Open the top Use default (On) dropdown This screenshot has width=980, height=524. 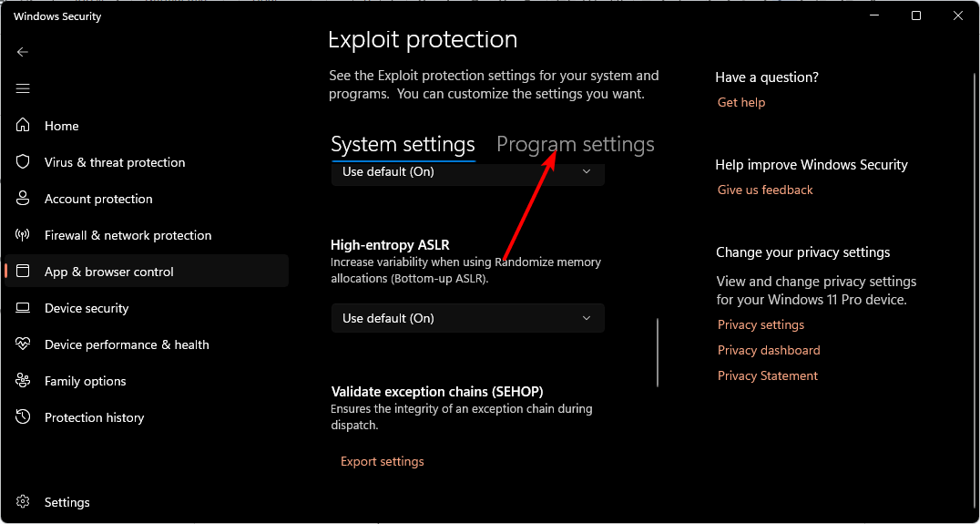[467, 172]
